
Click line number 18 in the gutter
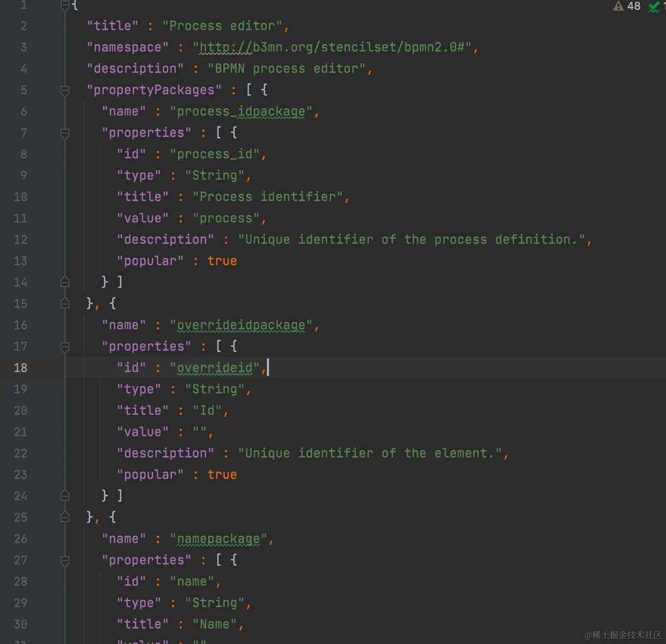tap(20, 368)
